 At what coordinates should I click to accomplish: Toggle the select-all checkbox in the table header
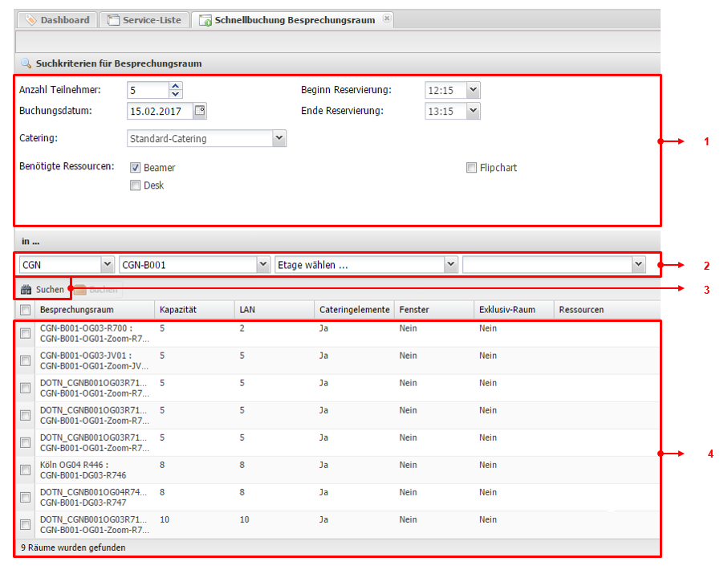26,310
